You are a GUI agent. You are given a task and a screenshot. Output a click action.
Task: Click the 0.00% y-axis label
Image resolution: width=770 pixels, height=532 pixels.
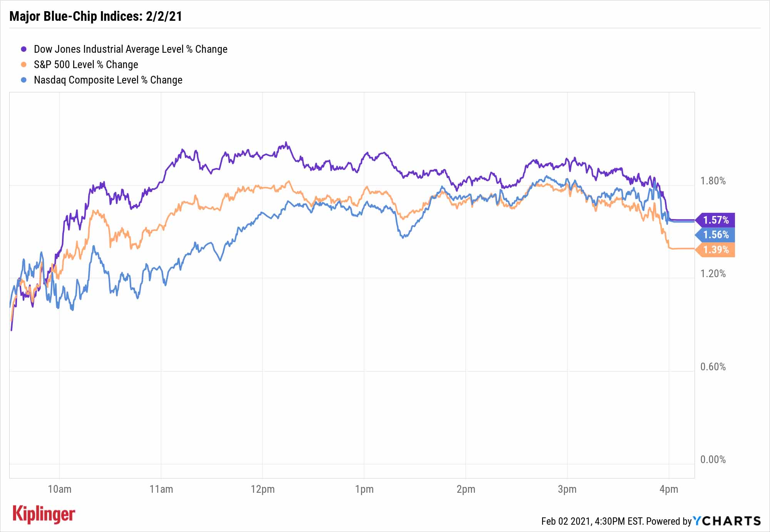pos(713,459)
